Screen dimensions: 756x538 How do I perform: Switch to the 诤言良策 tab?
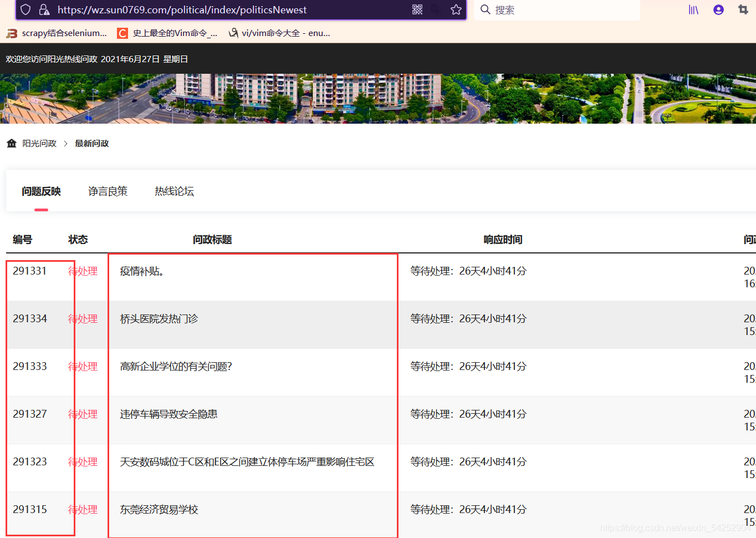(x=108, y=191)
